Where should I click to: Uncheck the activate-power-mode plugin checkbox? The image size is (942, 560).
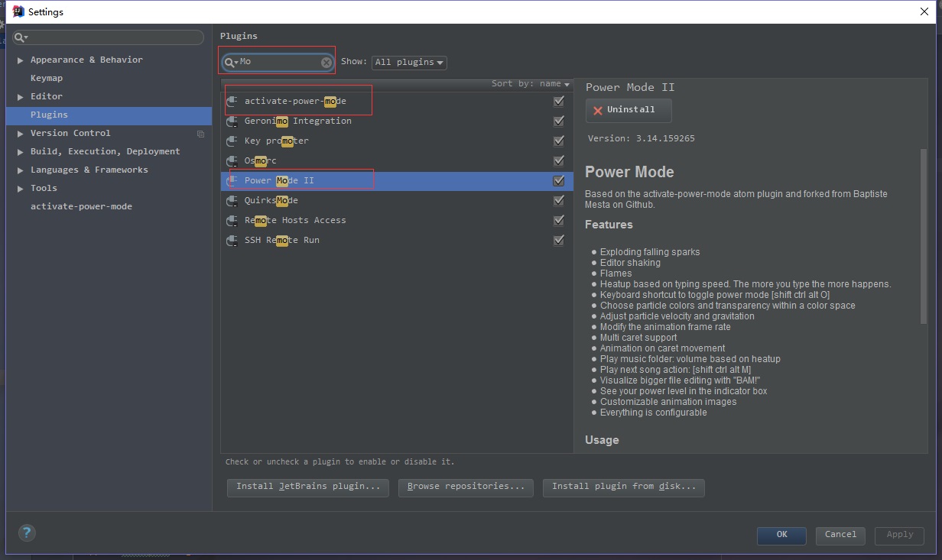point(559,102)
